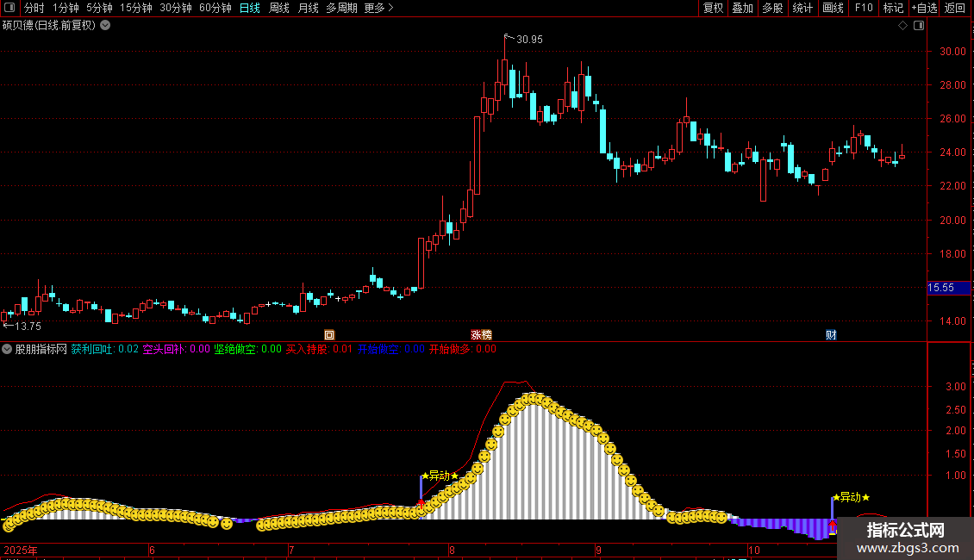
Task: Select the 30分钟 period
Action: click(x=175, y=8)
